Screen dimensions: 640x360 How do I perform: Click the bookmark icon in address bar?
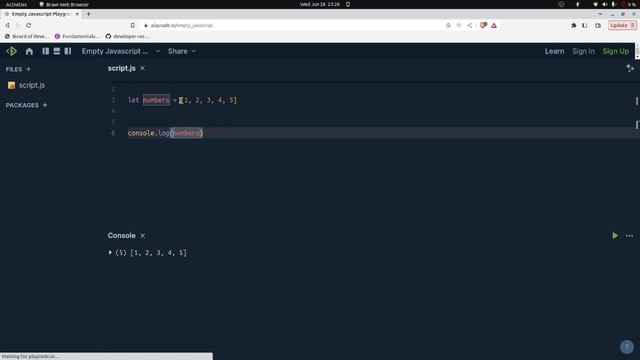click(x=133, y=25)
